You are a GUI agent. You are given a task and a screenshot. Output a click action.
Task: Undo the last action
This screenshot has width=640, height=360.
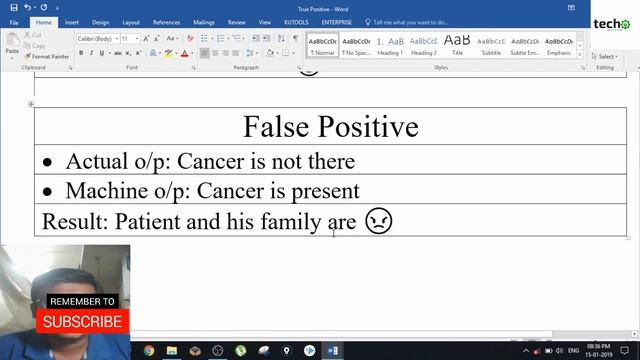27,7
